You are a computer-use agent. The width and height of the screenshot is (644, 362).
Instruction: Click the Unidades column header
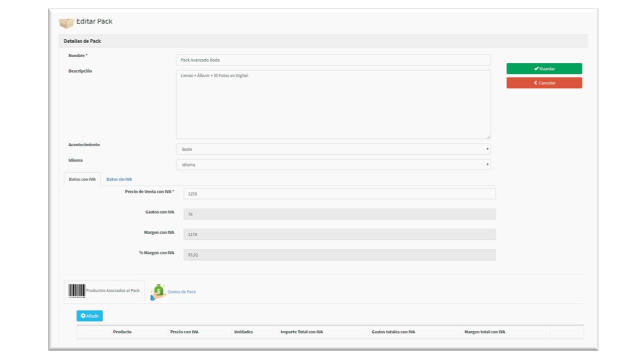click(244, 332)
